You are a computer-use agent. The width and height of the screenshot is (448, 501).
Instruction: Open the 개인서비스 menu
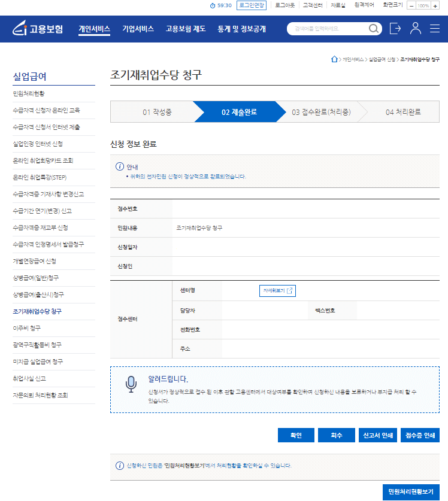(94, 29)
